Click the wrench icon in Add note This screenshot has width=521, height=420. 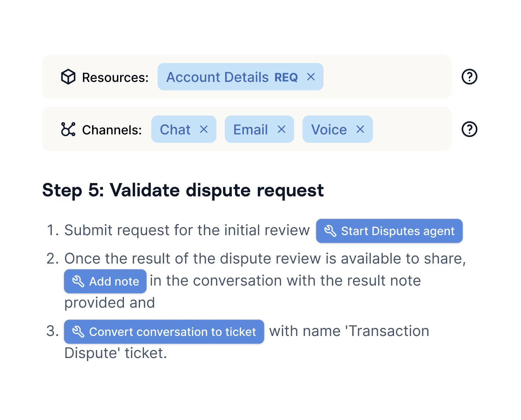(x=78, y=281)
